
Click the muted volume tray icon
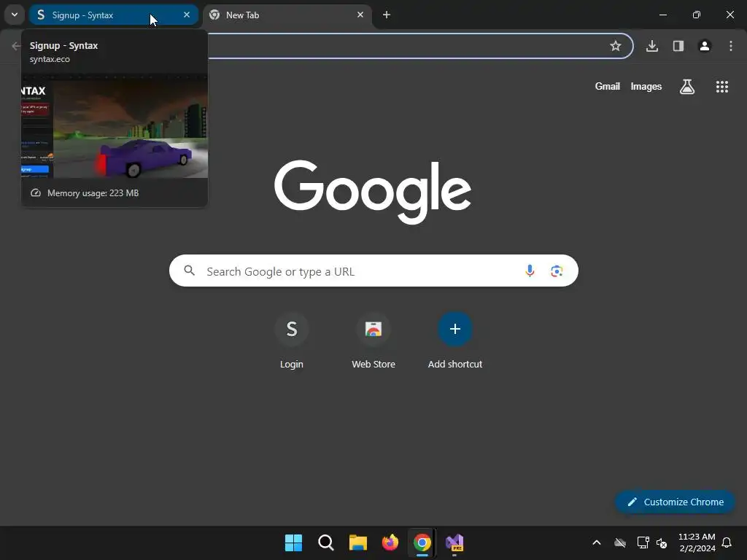click(662, 542)
